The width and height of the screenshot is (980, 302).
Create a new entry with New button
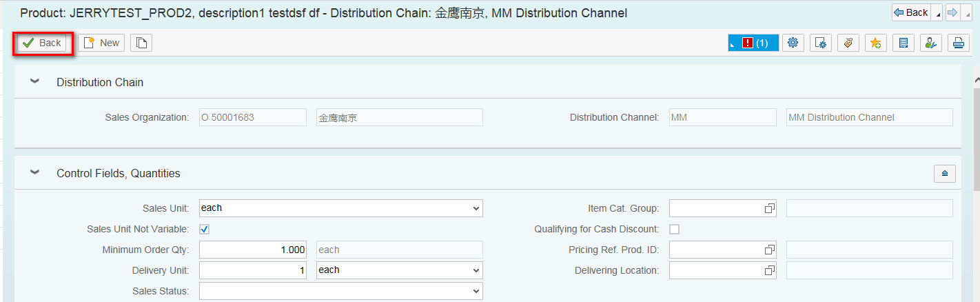[101, 43]
